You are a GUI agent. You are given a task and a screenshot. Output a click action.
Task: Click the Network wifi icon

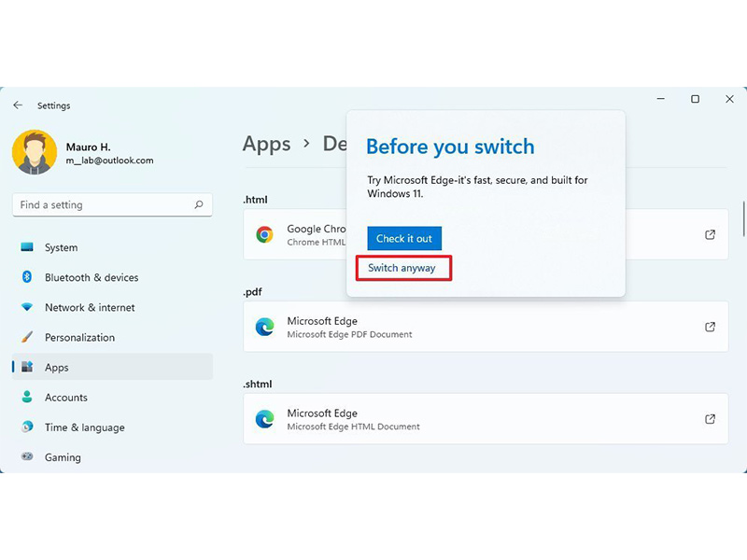[x=27, y=307]
